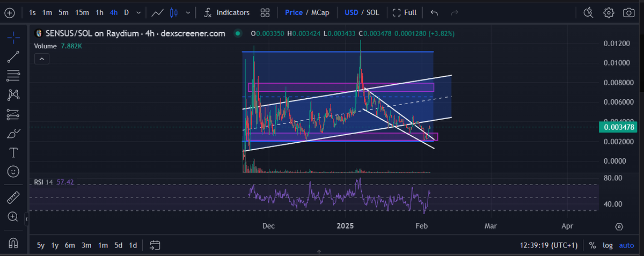Open price scale settings gear icon
Viewport: 644px width, 256px height.
click(x=619, y=226)
